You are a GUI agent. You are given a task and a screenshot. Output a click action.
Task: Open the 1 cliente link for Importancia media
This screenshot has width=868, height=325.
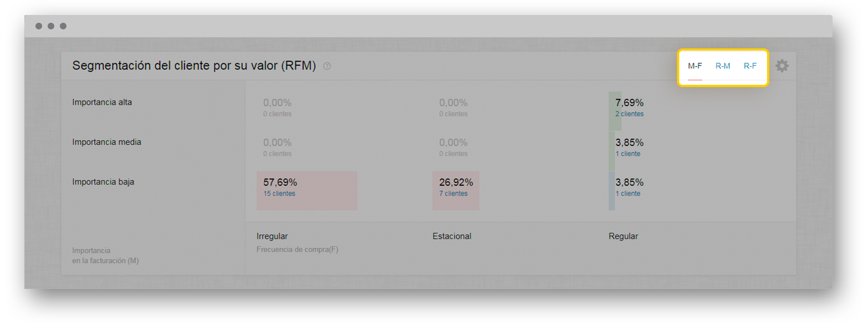point(628,154)
